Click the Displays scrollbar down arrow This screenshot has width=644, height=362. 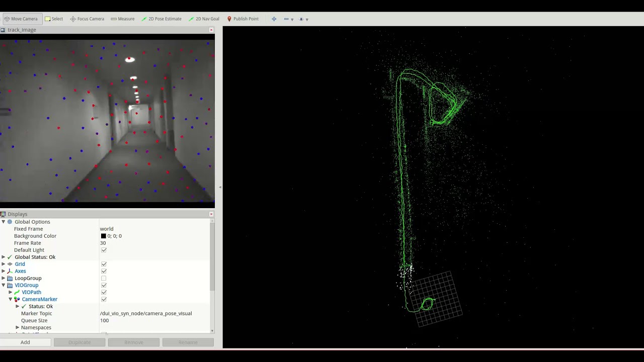coord(212,331)
